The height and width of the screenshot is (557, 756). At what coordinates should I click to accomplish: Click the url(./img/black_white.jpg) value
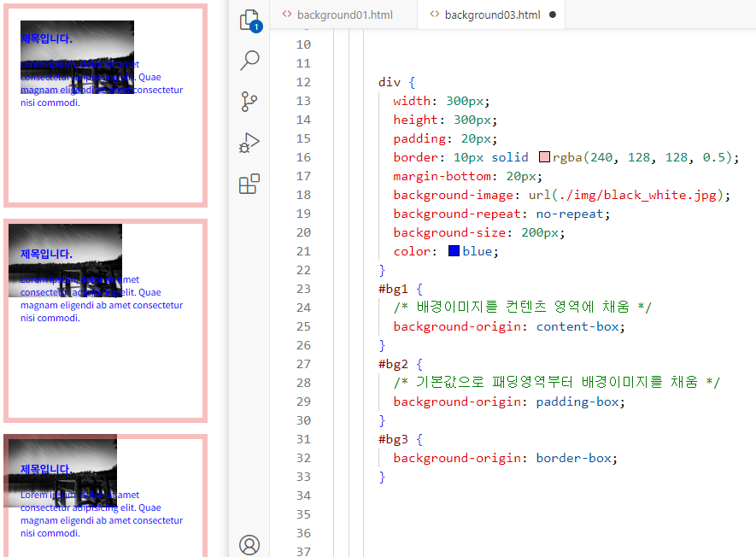[x=626, y=195]
